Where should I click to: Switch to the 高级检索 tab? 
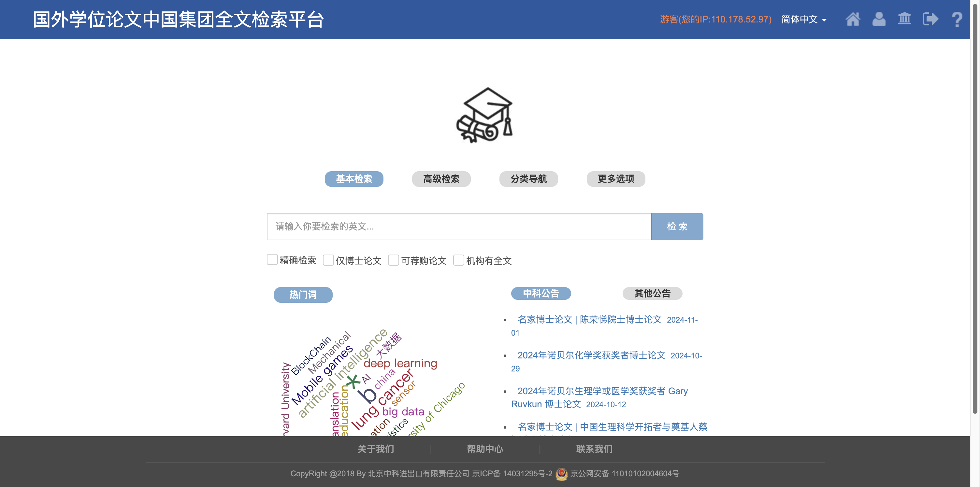(x=441, y=179)
